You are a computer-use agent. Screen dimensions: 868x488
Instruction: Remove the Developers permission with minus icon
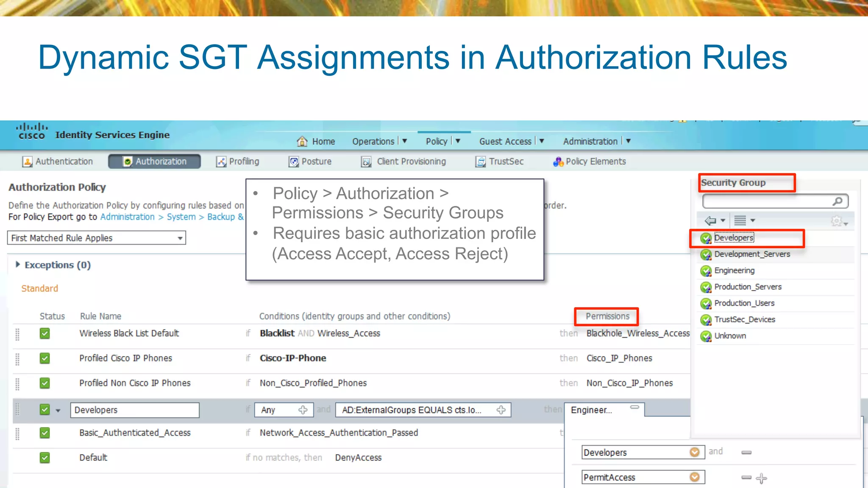click(x=746, y=452)
